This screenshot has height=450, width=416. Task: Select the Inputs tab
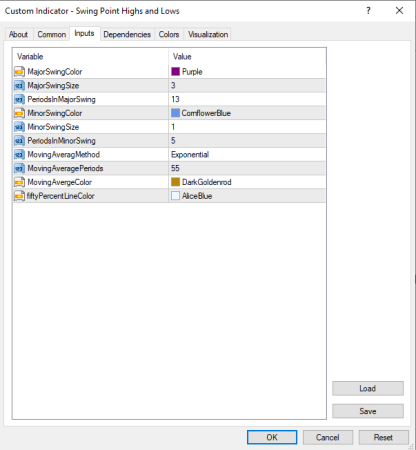click(x=84, y=33)
